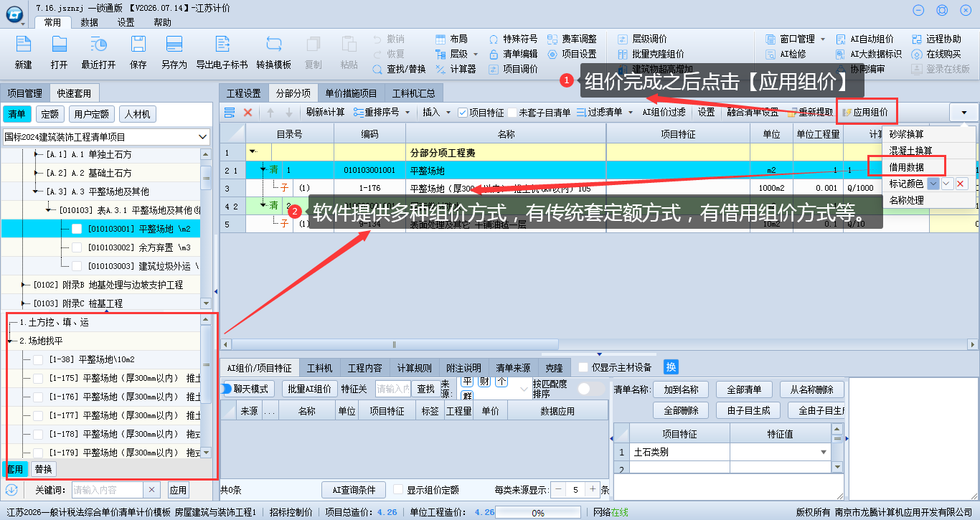Screen dimensions: 980x520
Task: Enable the 未套子目清单 checkbox
Action: (x=513, y=113)
